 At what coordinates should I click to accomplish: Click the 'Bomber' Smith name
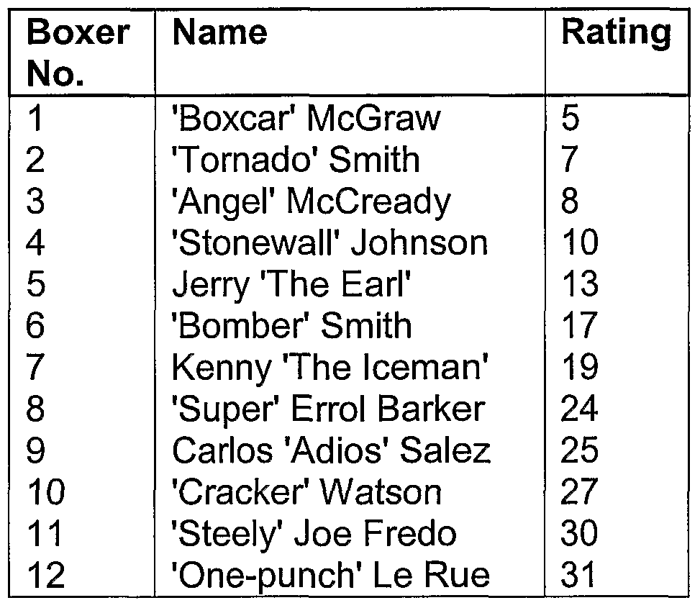(292, 326)
